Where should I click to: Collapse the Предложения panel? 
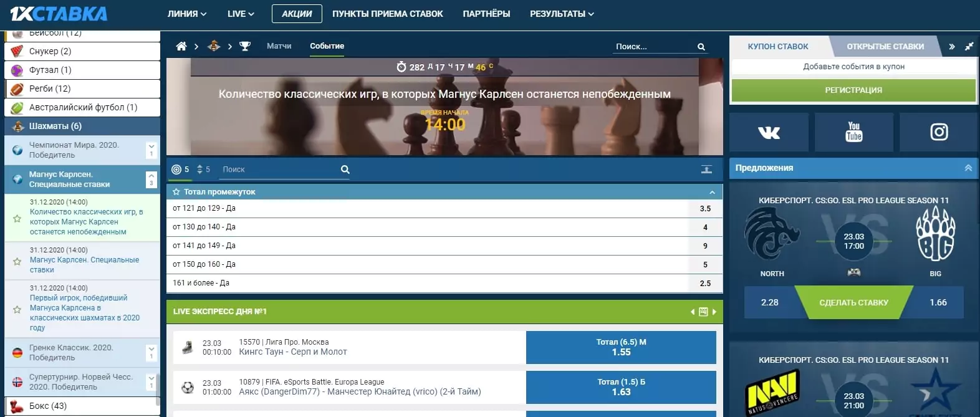968,168
